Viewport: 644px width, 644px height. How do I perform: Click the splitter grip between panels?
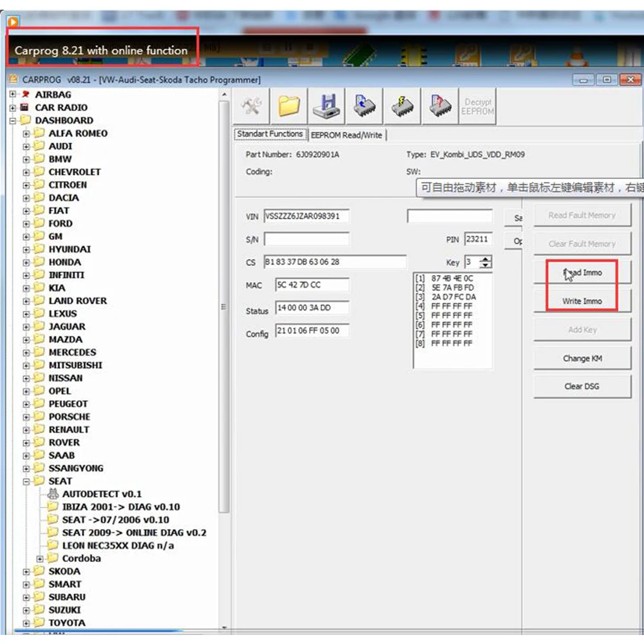tap(223, 307)
